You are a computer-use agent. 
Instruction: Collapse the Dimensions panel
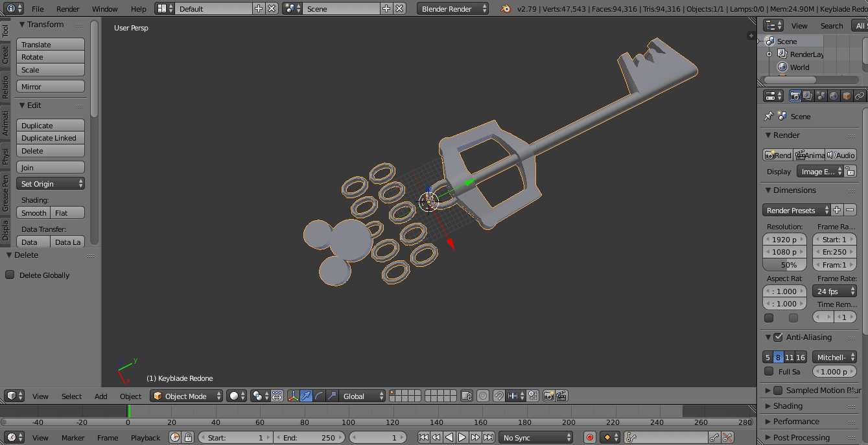(x=793, y=190)
